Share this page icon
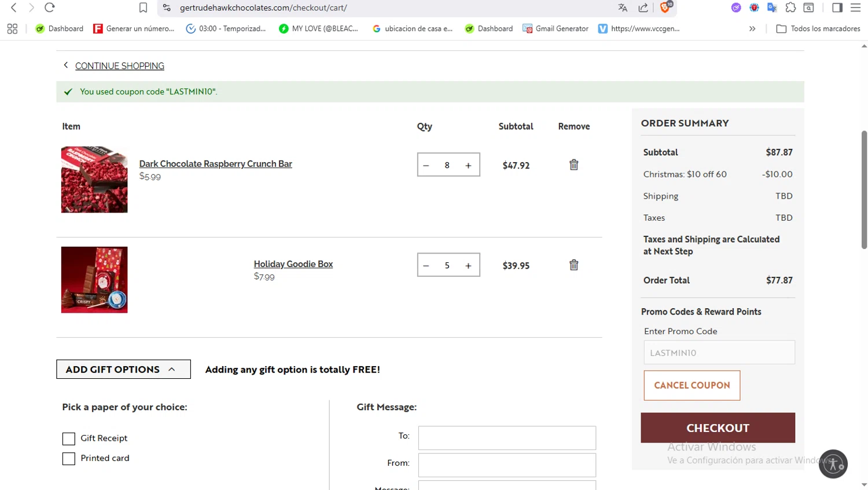The image size is (868, 490). pyautogui.click(x=643, y=8)
